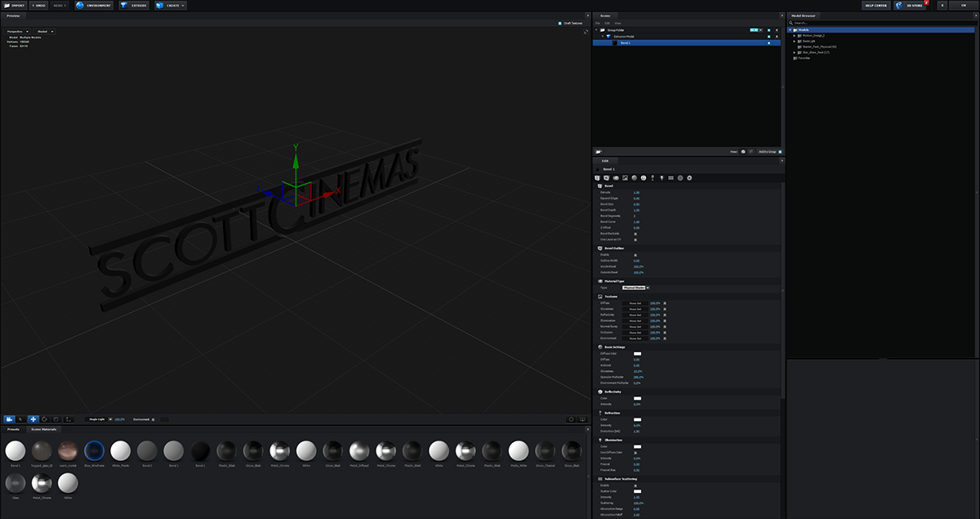Open the Reflectivity Color swatch
This screenshot has width=980, height=519.
pos(637,398)
